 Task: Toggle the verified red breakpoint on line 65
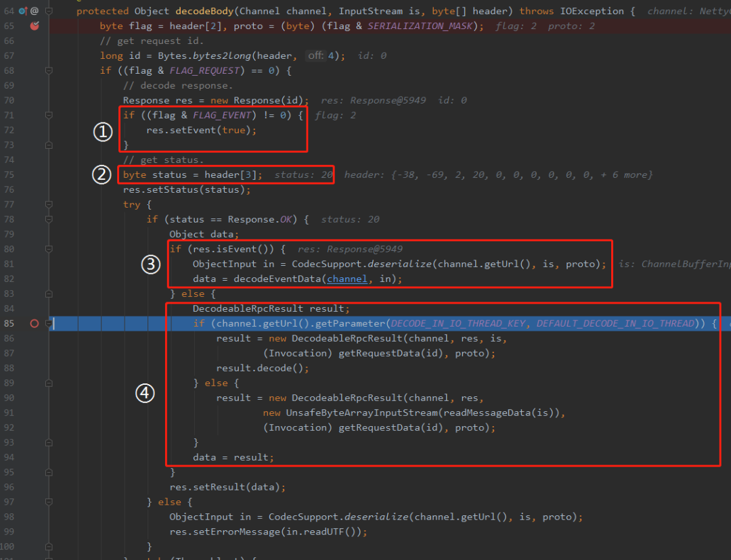[35, 26]
